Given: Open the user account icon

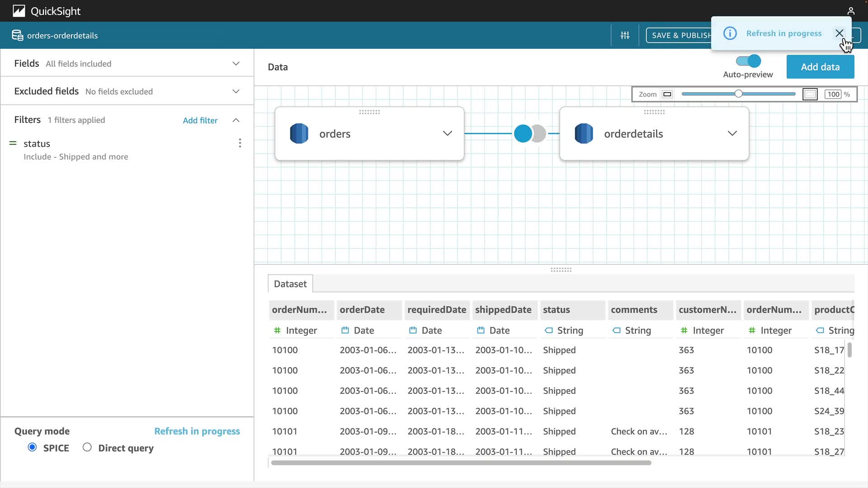Looking at the screenshot, I should pos(851,11).
